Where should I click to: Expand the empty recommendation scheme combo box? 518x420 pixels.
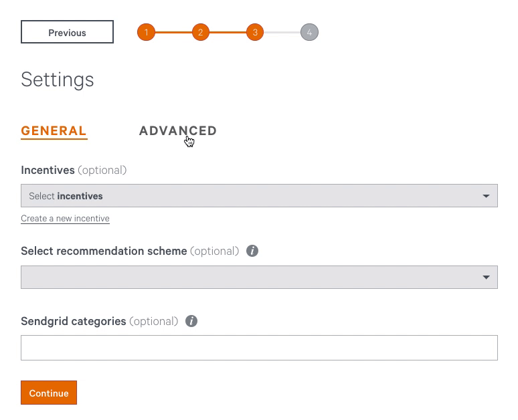[259, 277]
